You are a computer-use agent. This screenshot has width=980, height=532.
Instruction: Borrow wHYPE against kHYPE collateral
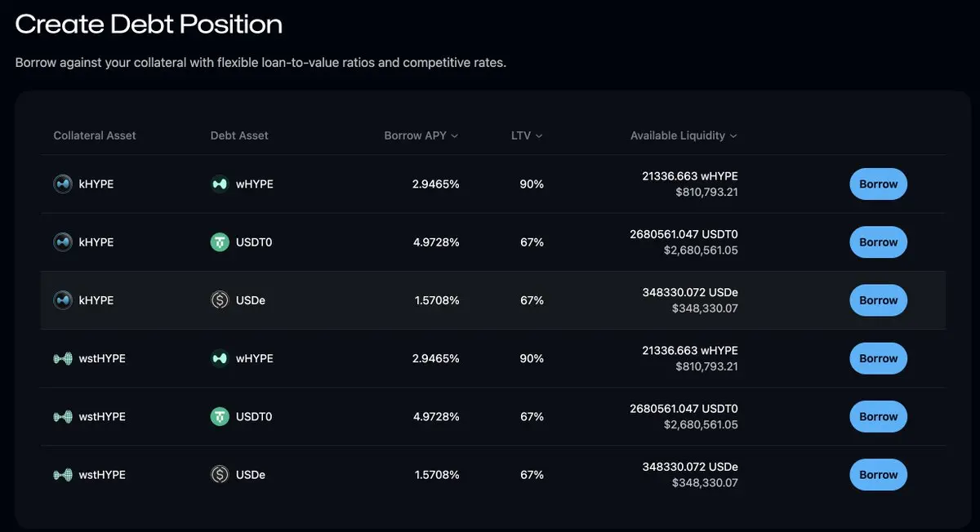pyautogui.click(x=878, y=184)
